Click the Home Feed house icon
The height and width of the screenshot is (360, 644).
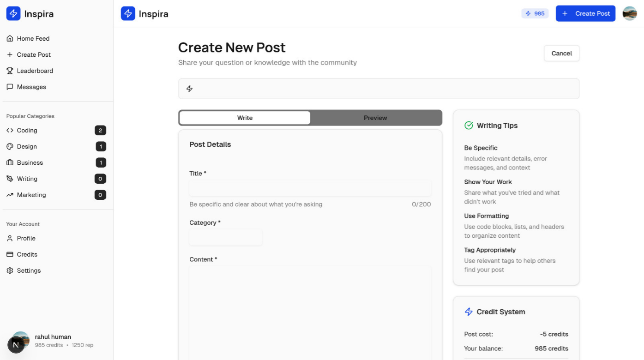(10, 39)
